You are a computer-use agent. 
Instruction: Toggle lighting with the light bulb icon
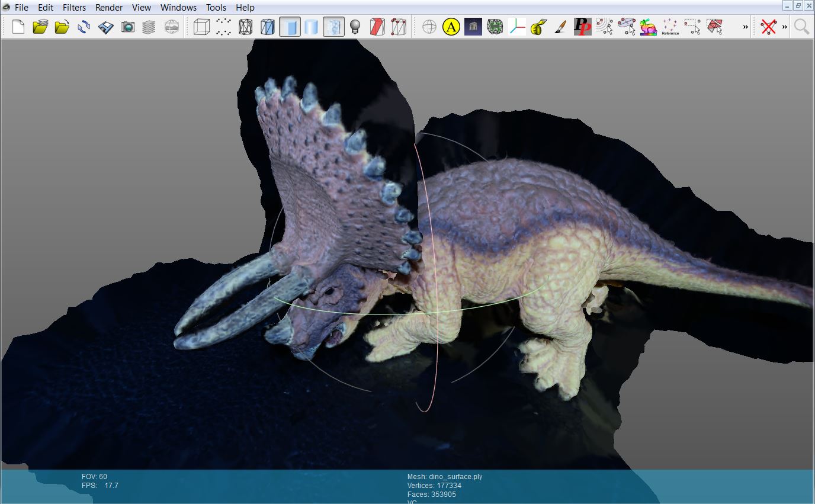355,27
